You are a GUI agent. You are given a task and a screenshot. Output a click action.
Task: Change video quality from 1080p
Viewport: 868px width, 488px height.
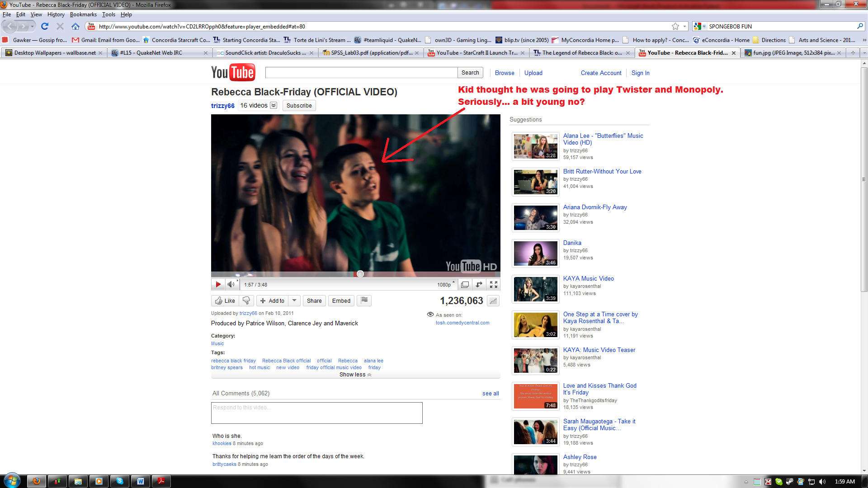(x=445, y=285)
